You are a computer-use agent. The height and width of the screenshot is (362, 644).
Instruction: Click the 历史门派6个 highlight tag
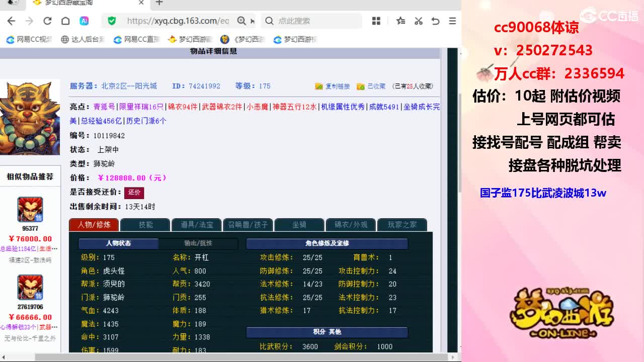146,121
